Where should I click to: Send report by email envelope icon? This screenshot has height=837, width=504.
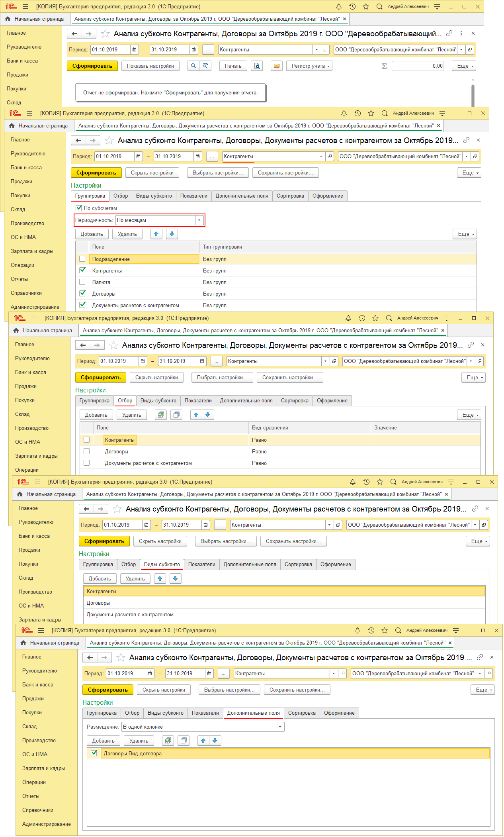tap(277, 66)
